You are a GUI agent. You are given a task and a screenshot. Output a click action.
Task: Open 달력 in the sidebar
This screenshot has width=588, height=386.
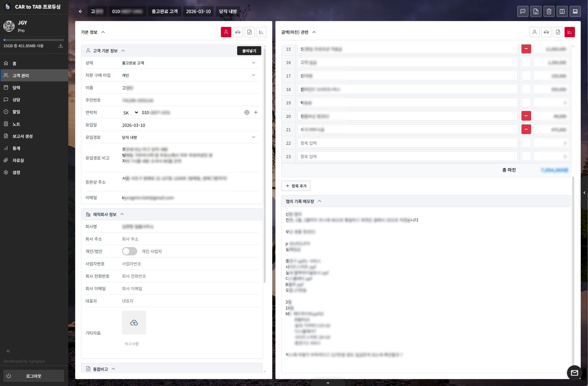click(x=16, y=88)
